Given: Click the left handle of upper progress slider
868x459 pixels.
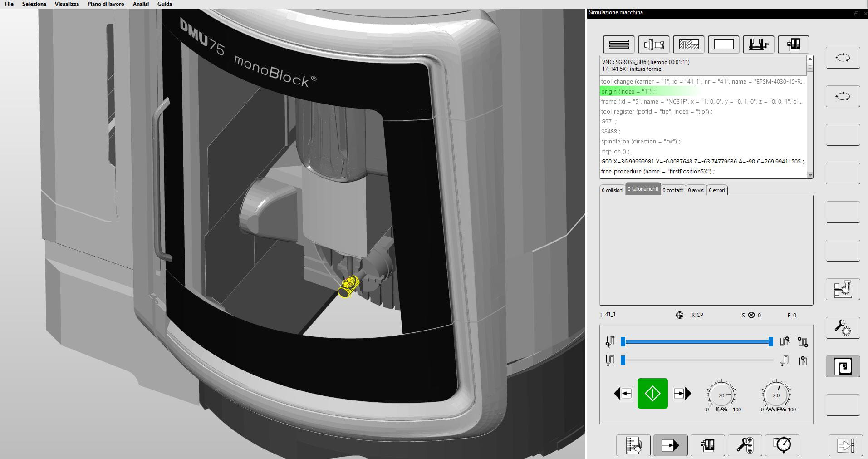Looking at the screenshot, I should click(623, 341).
